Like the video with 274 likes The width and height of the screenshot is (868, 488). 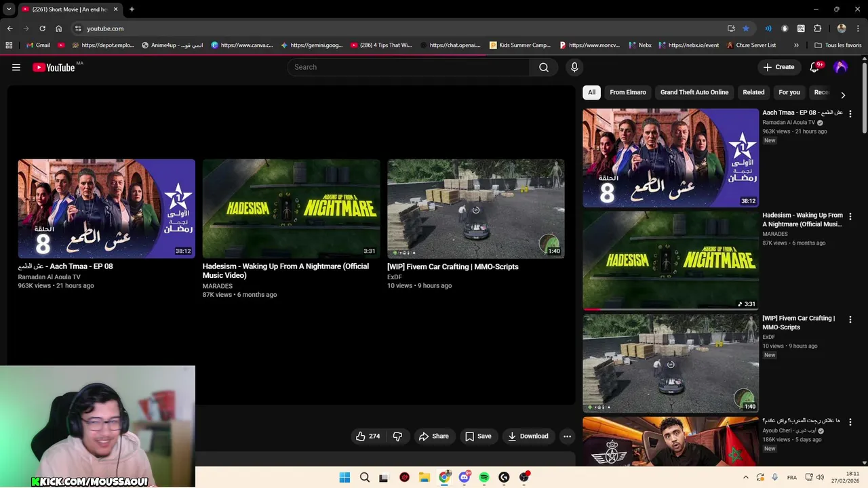coord(368,436)
